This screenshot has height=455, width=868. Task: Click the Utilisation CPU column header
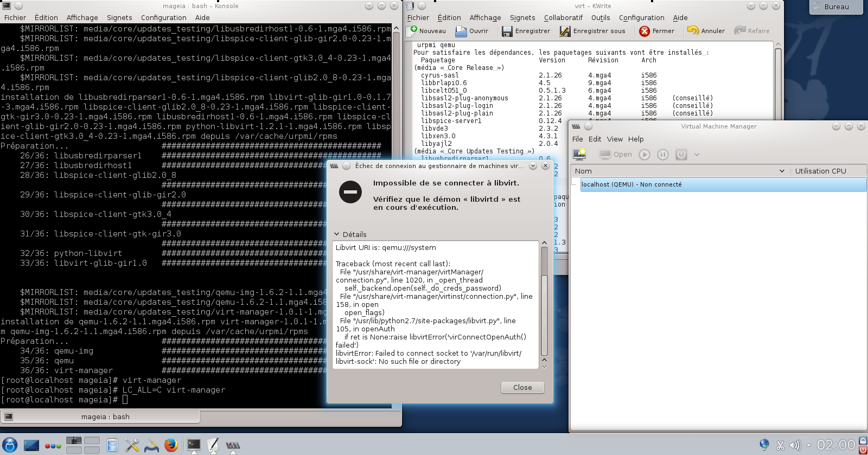827,171
